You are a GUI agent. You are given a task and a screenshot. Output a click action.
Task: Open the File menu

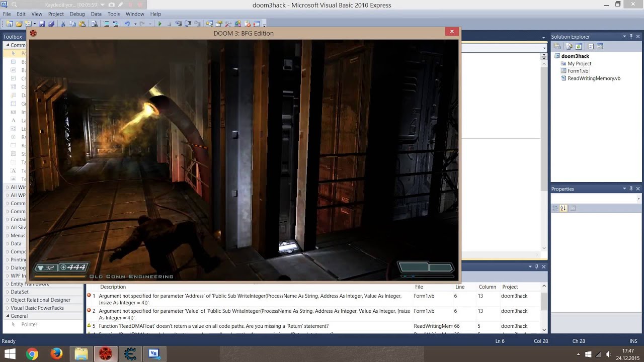7,14
